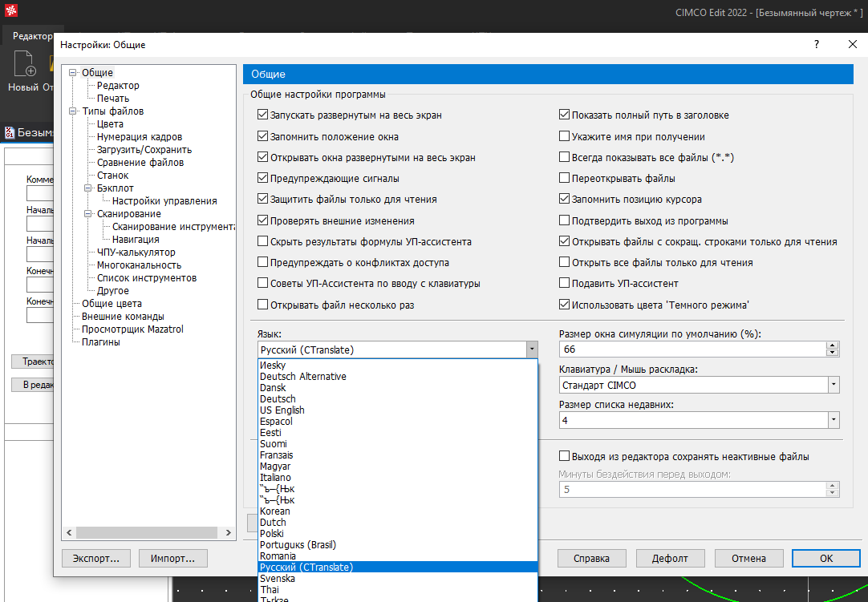Collapse the 'Сканирование' tree node
Screen dimensions: 868x602
coord(87,213)
